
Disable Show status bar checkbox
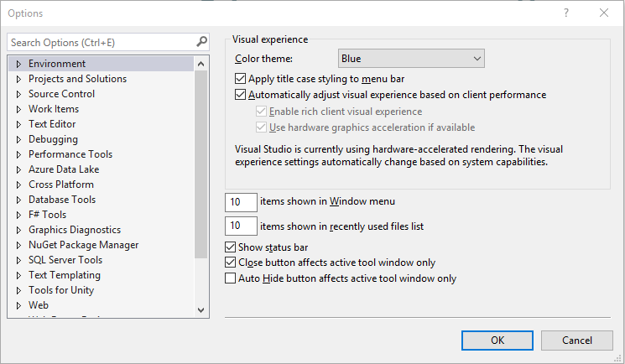[232, 247]
